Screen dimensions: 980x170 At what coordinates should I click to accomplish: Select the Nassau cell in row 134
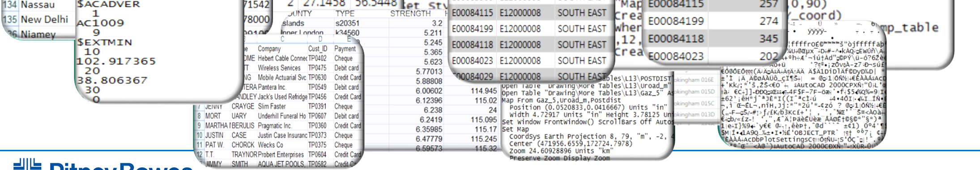point(38,5)
